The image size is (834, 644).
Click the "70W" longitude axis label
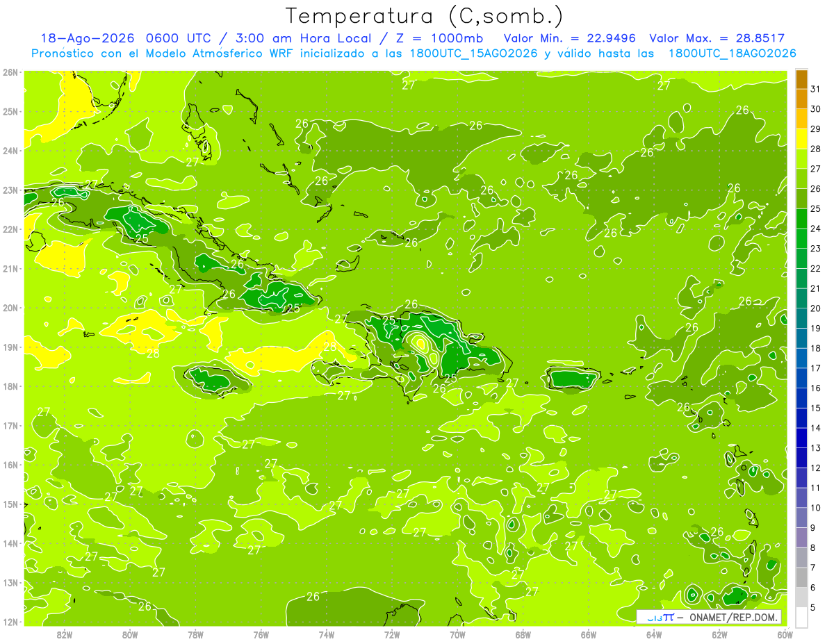tap(457, 634)
